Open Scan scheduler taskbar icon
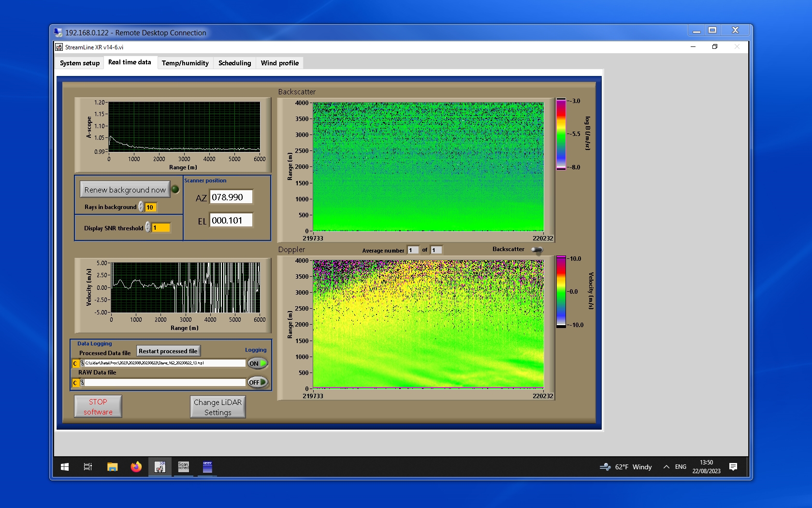This screenshot has height=508, width=812. click(184, 467)
